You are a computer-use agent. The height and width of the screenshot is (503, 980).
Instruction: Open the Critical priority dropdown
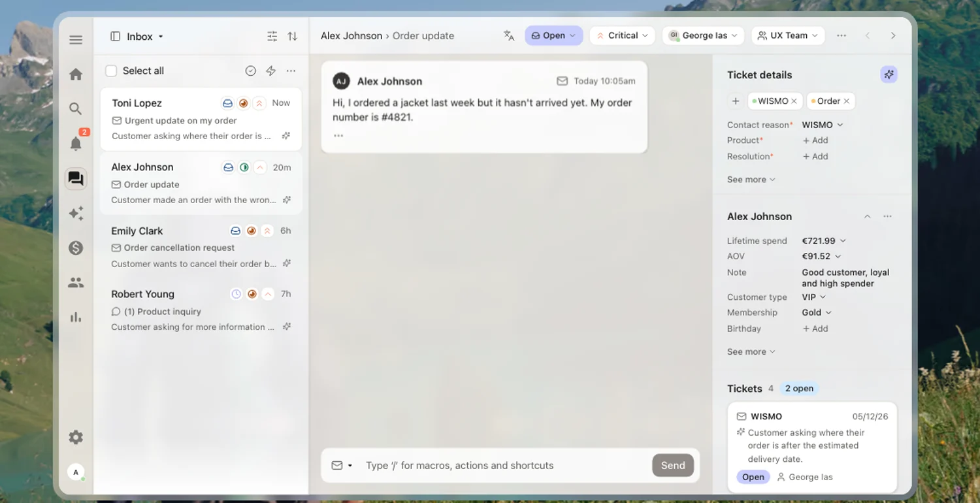pos(622,36)
